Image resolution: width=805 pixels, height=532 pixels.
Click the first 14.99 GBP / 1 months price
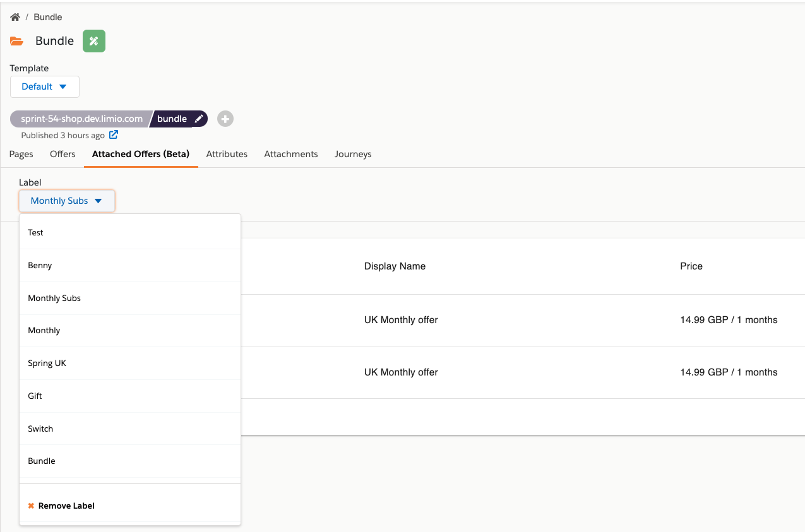tap(729, 320)
